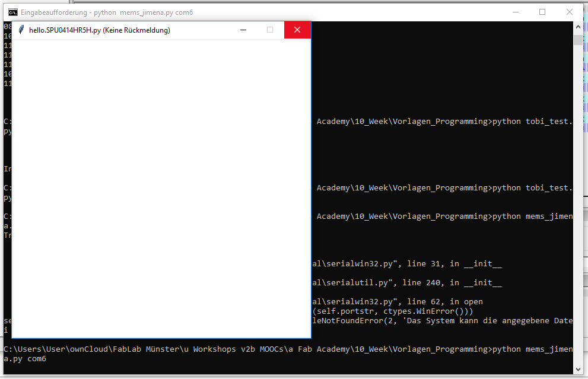
Task: Click the Eingabeaufforderung title bar text
Action: tap(107, 12)
